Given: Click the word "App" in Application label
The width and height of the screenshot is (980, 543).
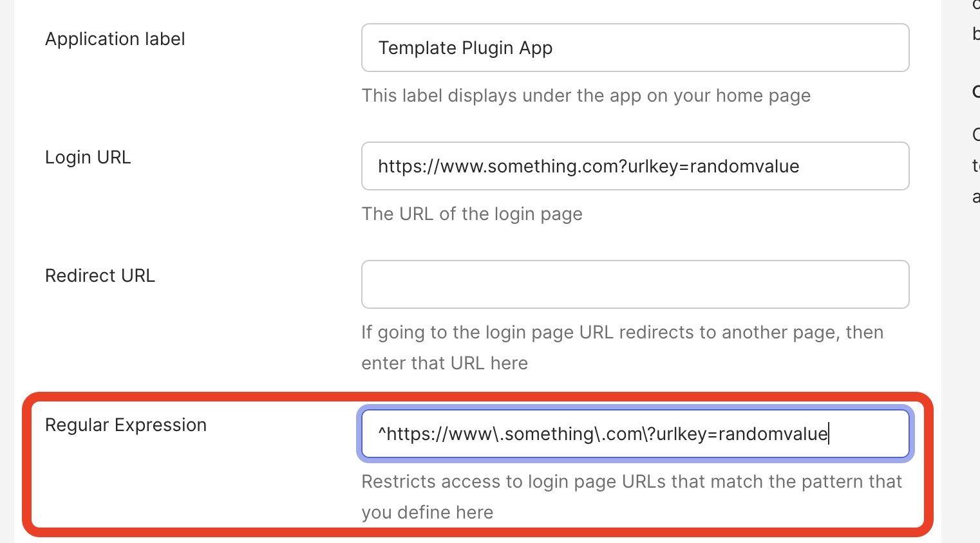Looking at the screenshot, I should click(x=536, y=48).
